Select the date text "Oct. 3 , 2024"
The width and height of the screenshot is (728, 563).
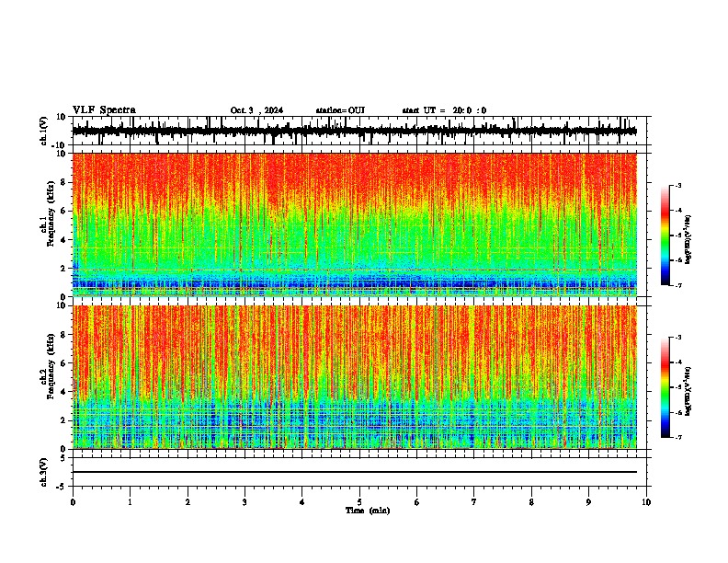pyautogui.click(x=256, y=110)
